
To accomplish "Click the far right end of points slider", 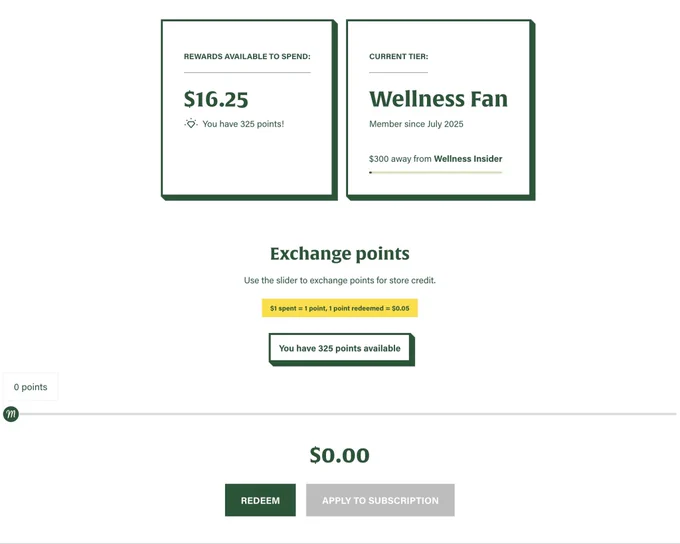I will (674, 414).
